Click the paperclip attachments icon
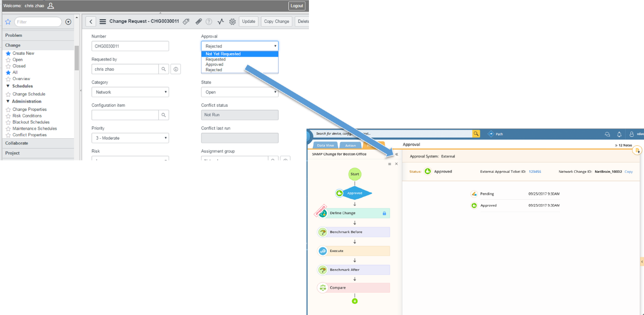Viewport: 644px width, 315px height. click(198, 22)
